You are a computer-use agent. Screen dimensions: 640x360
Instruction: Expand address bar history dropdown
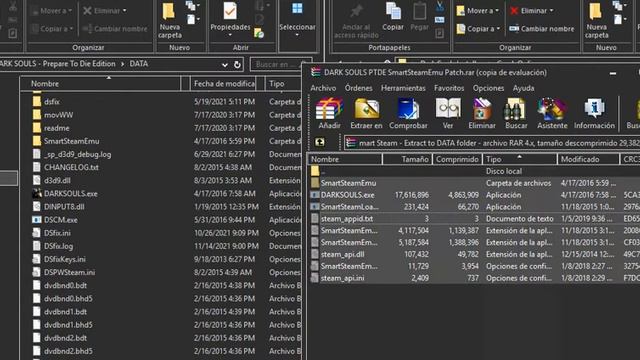coord(224,64)
